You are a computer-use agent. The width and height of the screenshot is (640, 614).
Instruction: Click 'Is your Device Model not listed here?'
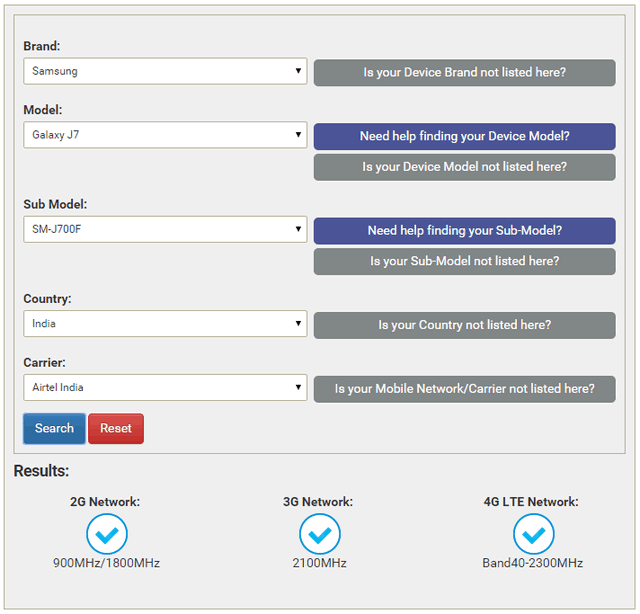tap(464, 167)
